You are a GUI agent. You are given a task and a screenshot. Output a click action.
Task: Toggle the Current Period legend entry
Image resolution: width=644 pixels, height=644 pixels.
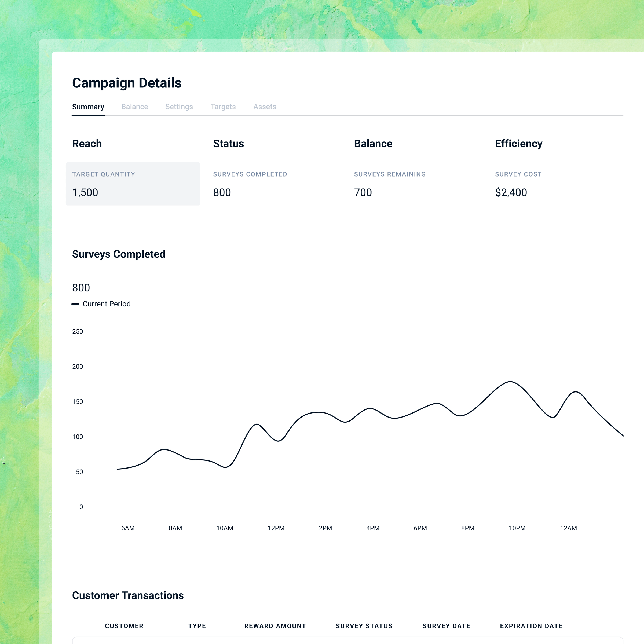coord(101,304)
